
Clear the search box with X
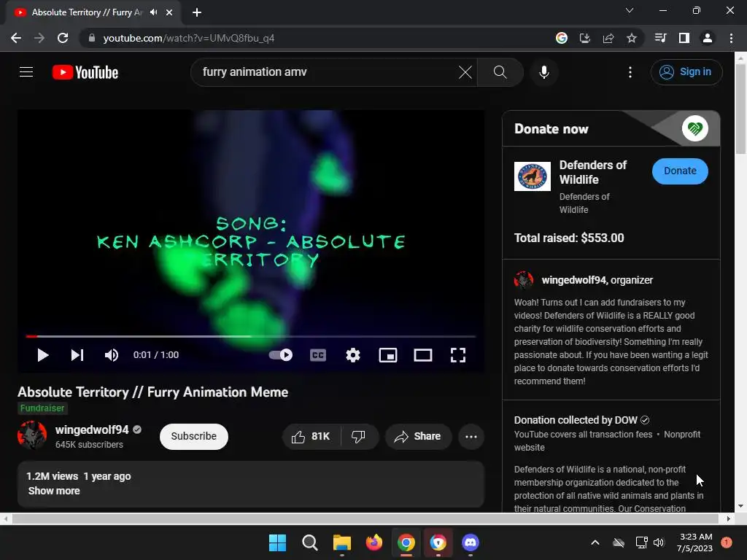(465, 72)
